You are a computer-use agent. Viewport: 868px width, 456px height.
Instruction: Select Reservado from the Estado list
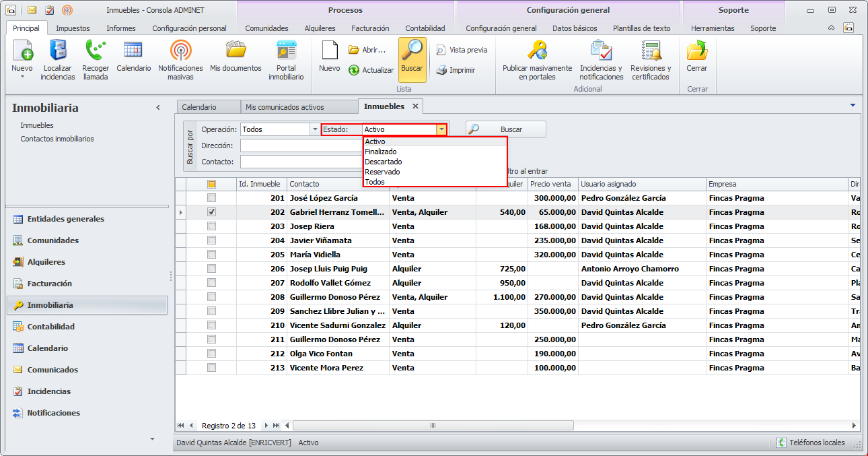coord(382,172)
